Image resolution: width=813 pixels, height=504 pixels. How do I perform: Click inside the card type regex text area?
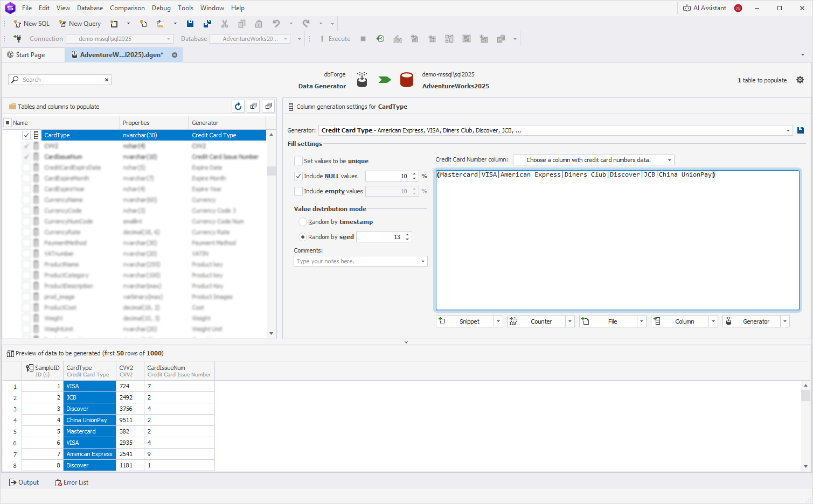pyautogui.click(x=617, y=240)
